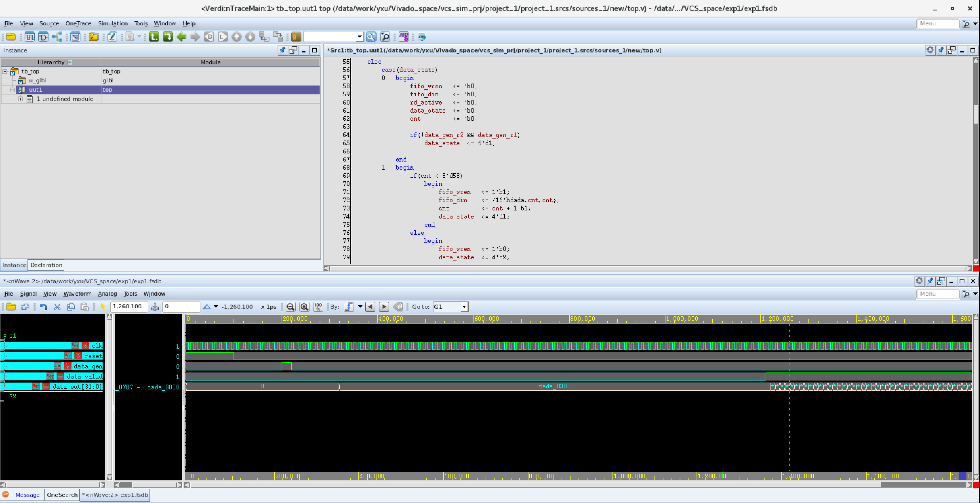Click the edit source file pencil icon
Viewport: 980px width, 503px height.
pyautogui.click(x=112, y=37)
